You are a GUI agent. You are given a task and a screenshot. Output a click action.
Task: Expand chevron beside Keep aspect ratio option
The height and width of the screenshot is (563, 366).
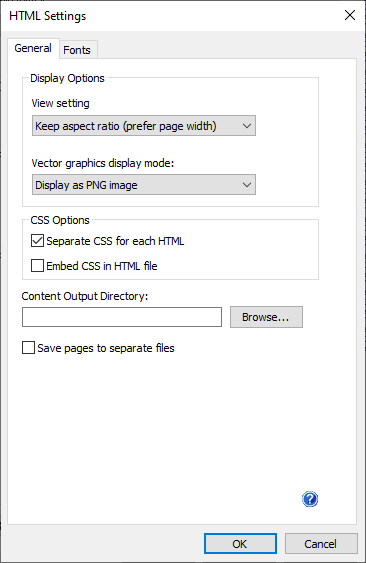[x=247, y=126]
